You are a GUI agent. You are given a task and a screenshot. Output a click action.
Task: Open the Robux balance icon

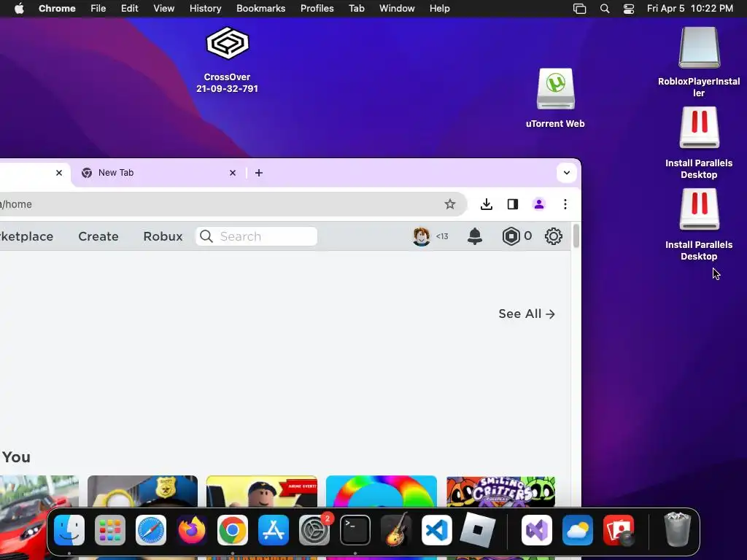511,236
